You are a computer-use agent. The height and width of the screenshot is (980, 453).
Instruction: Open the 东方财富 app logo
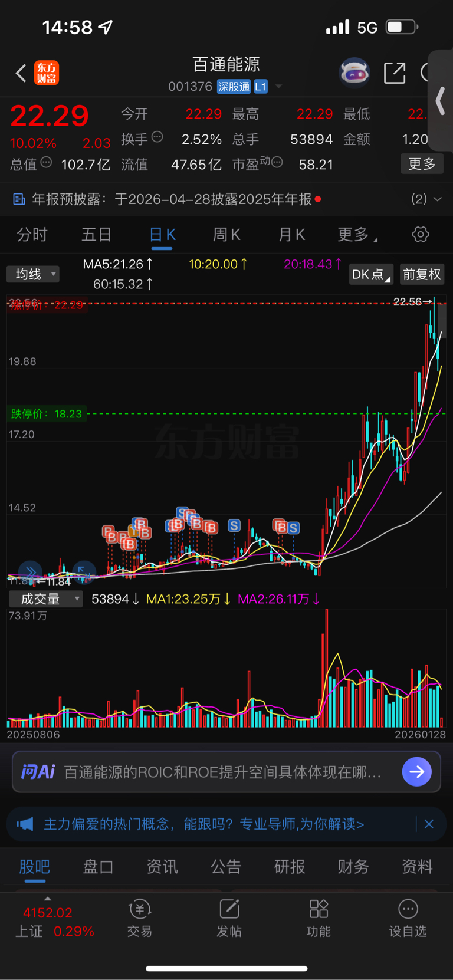46,73
